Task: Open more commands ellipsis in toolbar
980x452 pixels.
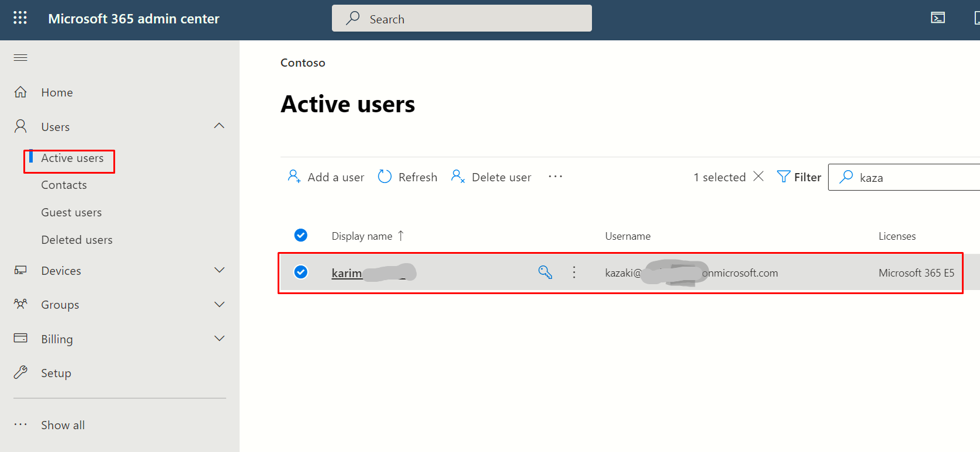Action: tap(555, 176)
